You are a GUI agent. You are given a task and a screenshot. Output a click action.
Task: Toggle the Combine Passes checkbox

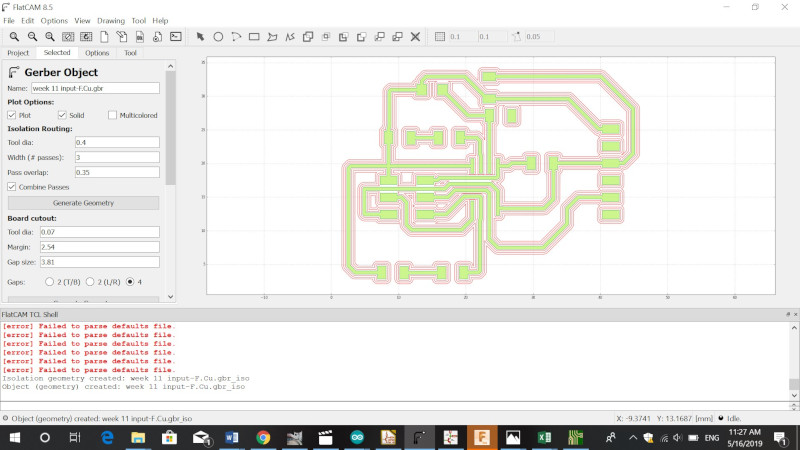12,187
